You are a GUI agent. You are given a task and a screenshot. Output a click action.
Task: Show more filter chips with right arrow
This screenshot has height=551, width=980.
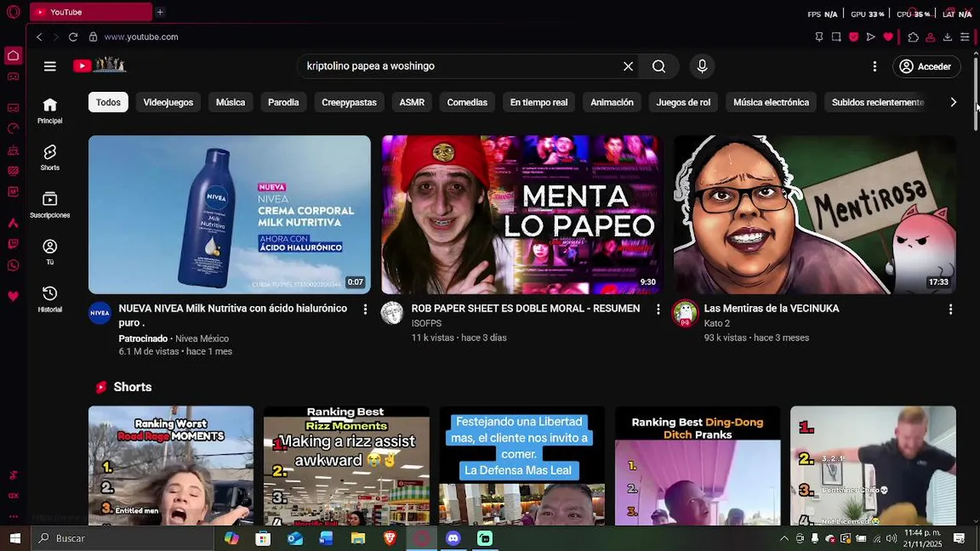tap(953, 102)
